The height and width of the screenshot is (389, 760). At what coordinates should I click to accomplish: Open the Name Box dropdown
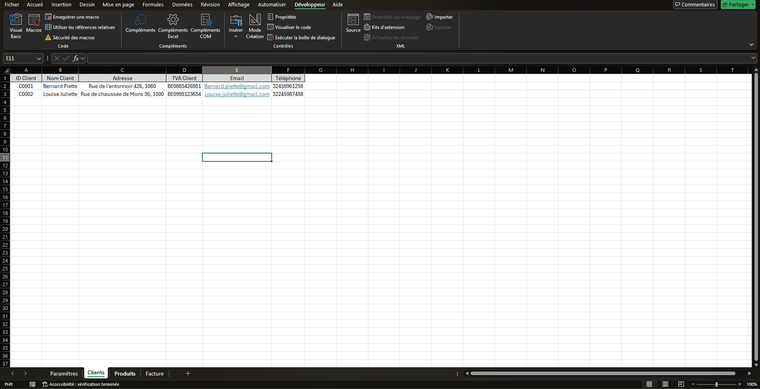pos(39,59)
